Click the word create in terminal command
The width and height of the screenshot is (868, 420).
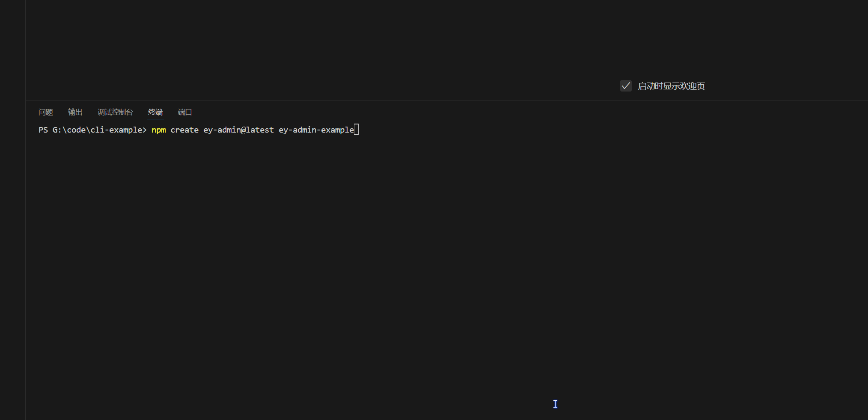184,130
